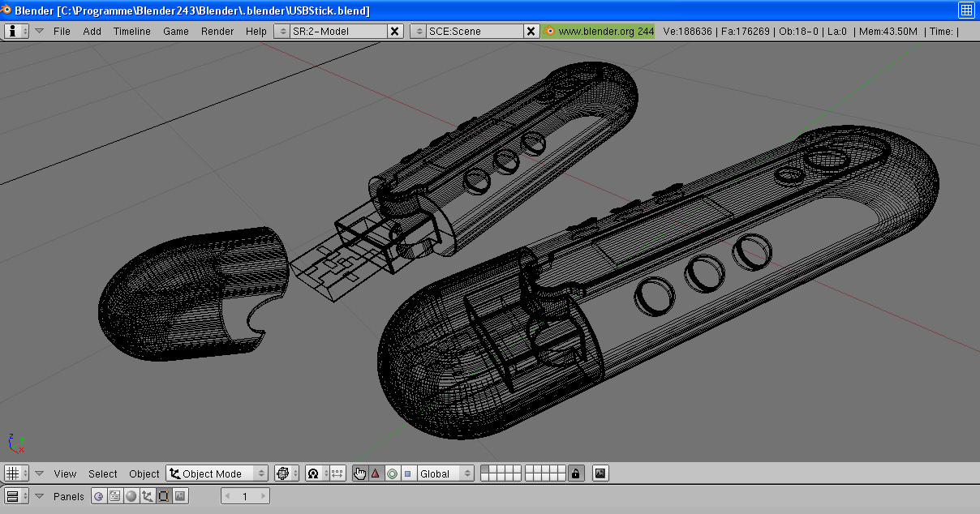This screenshot has width=980, height=514.
Task: Open the Select menu
Action: pyautogui.click(x=103, y=473)
